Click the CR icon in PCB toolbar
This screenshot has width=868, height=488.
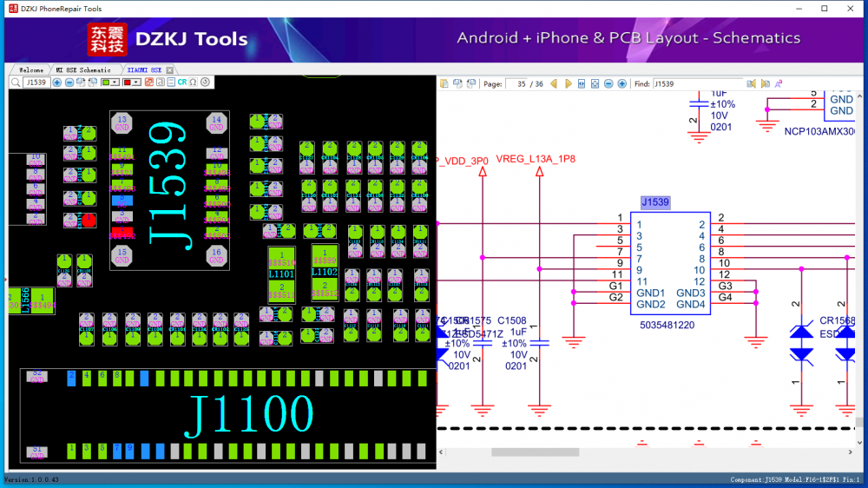point(182,82)
